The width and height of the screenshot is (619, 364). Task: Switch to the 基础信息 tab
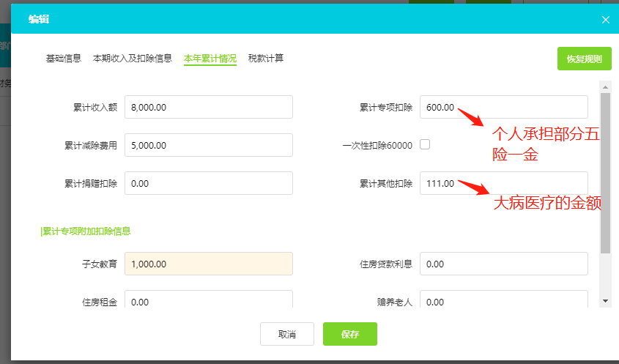pos(64,59)
